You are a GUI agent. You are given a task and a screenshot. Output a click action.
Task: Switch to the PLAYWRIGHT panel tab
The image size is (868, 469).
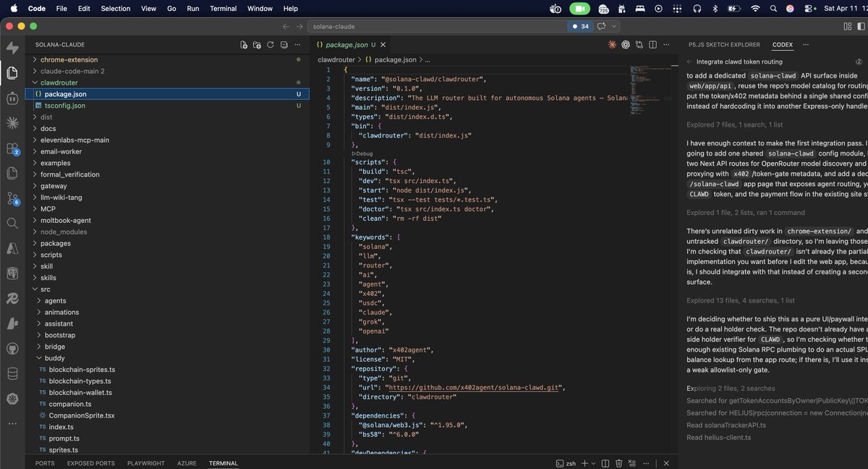point(145,463)
